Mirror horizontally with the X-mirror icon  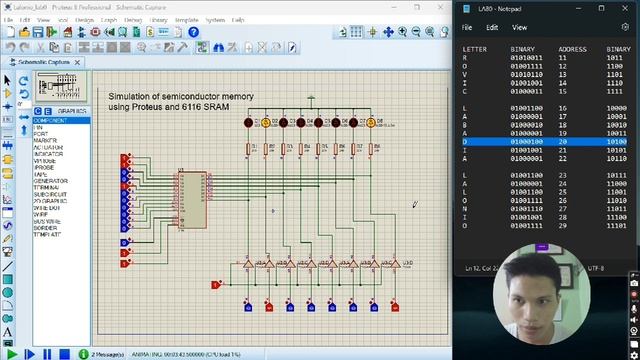tap(24, 118)
